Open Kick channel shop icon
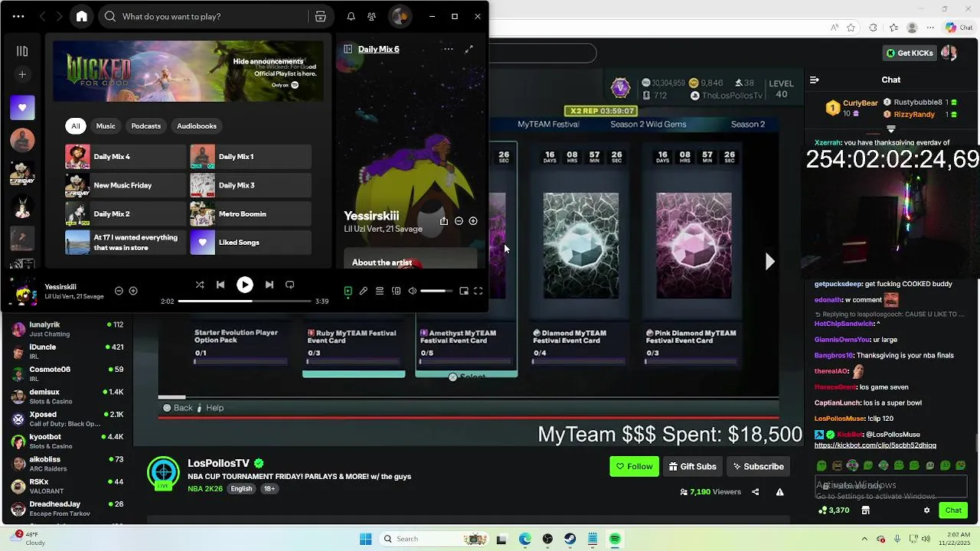 (865, 510)
